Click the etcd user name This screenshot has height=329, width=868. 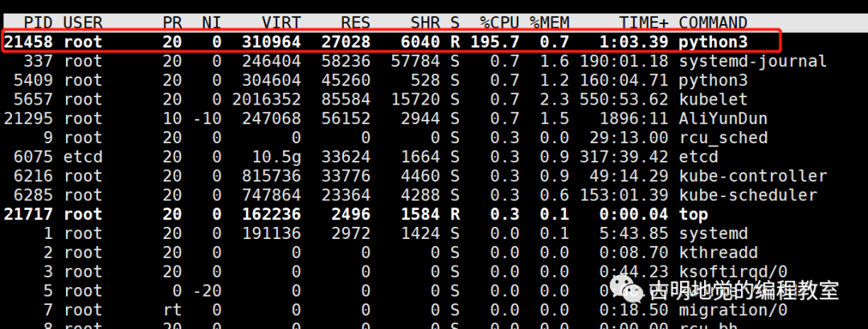(x=83, y=157)
